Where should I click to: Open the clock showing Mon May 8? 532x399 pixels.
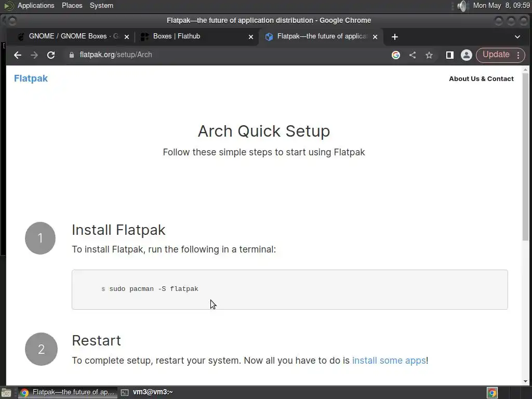pyautogui.click(x=501, y=5)
